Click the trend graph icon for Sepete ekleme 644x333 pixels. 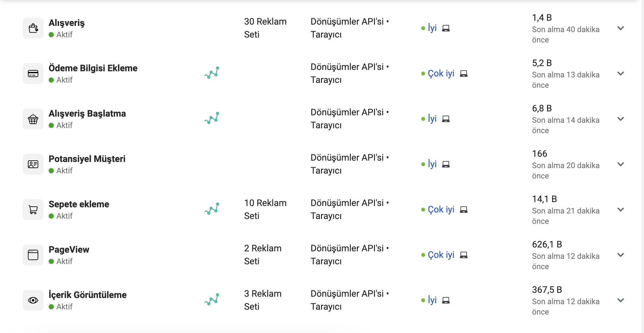212,209
